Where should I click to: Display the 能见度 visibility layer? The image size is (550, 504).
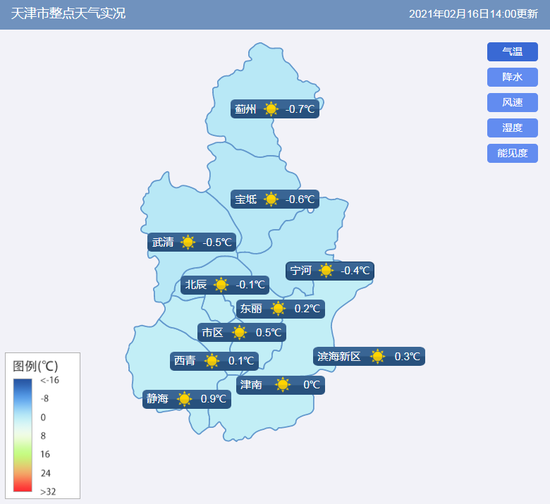pos(512,153)
